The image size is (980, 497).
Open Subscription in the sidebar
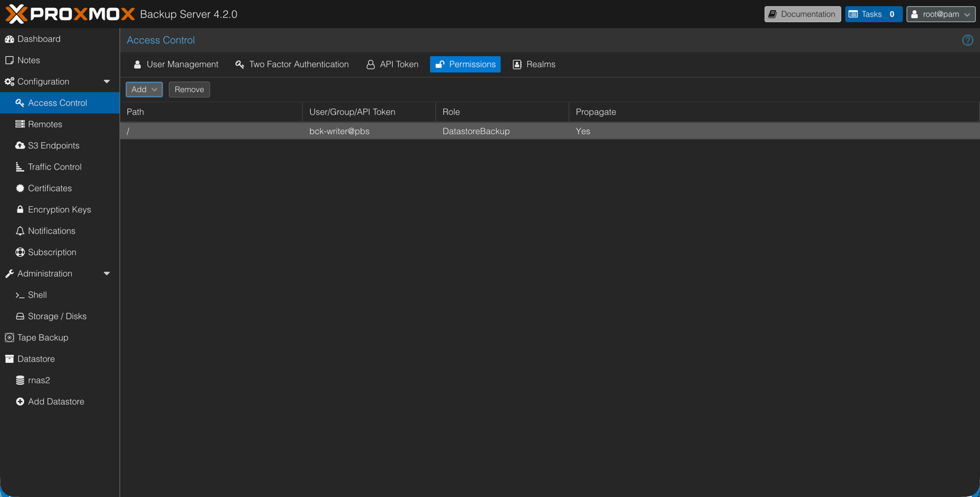point(59,252)
